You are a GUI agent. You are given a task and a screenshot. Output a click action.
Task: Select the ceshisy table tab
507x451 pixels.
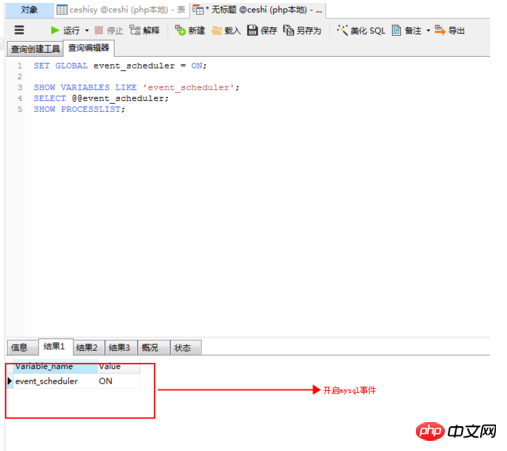(x=121, y=10)
